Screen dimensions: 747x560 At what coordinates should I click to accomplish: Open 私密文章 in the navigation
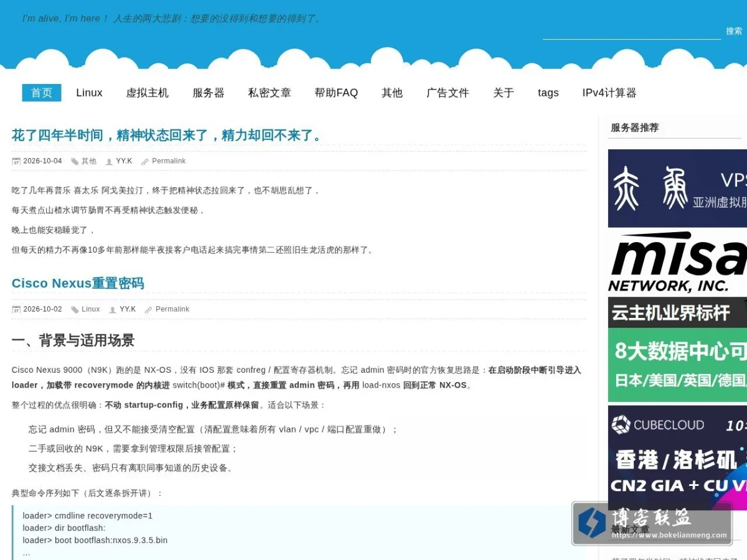point(270,93)
